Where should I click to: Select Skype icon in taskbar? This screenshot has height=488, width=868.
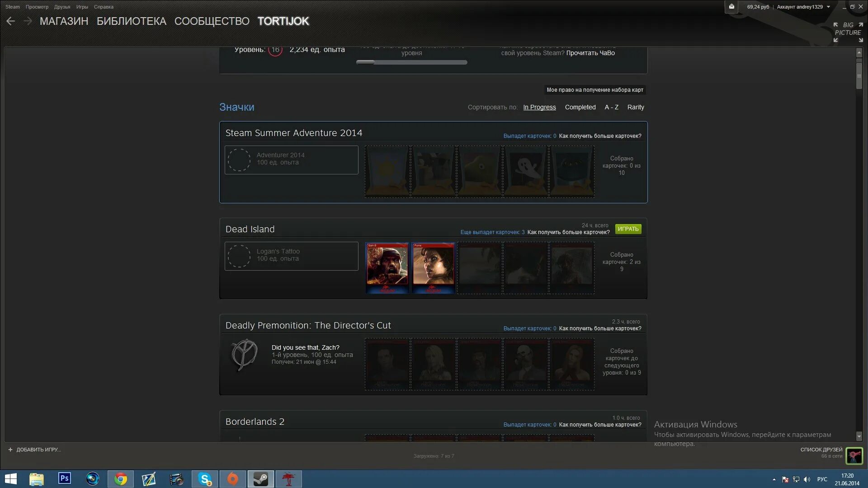point(204,479)
